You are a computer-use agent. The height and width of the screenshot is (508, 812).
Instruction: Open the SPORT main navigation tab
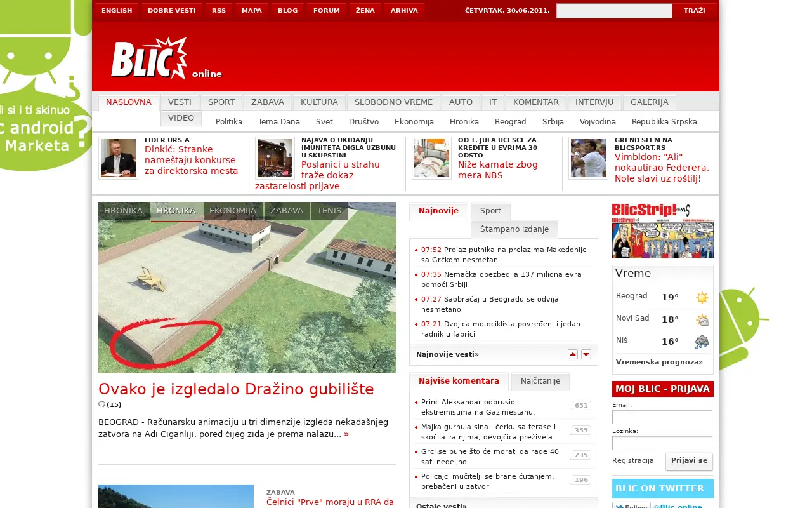(x=221, y=102)
